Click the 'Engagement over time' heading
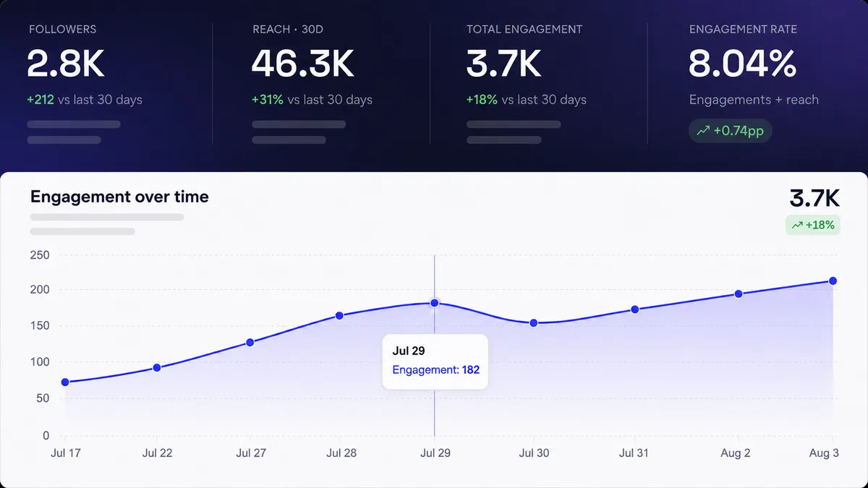This screenshot has width=868, height=488. (119, 197)
